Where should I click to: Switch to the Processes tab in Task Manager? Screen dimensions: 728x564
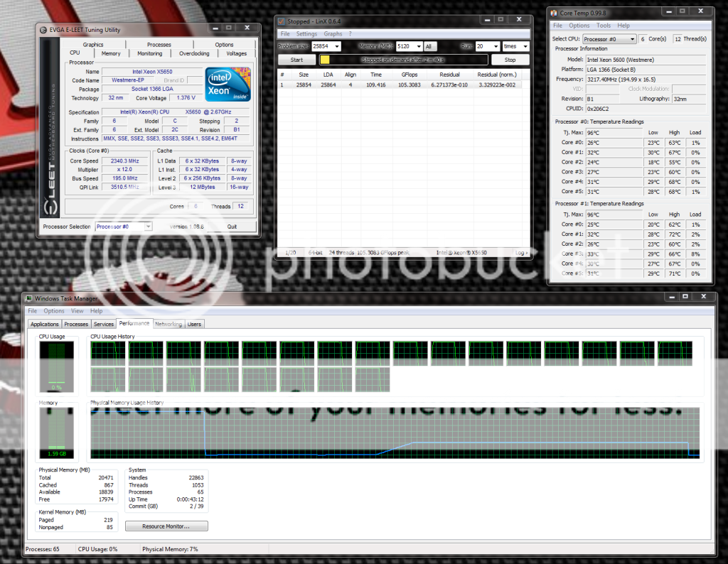pyautogui.click(x=76, y=324)
